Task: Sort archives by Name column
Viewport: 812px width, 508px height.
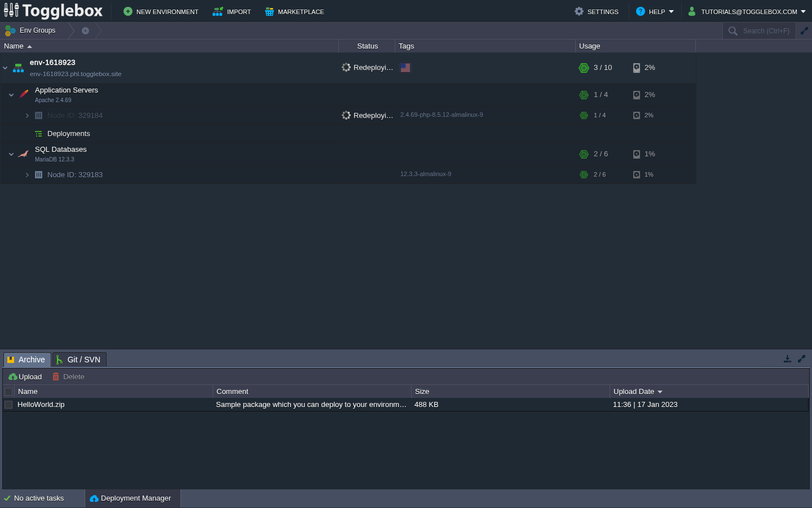Action: [x=113, y=392]
